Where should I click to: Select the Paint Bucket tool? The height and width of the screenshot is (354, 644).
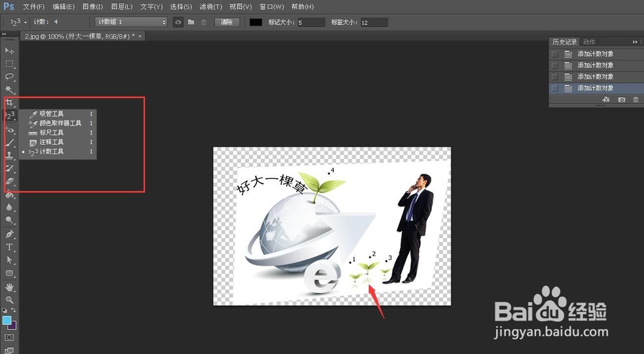(x=9, y=194)
